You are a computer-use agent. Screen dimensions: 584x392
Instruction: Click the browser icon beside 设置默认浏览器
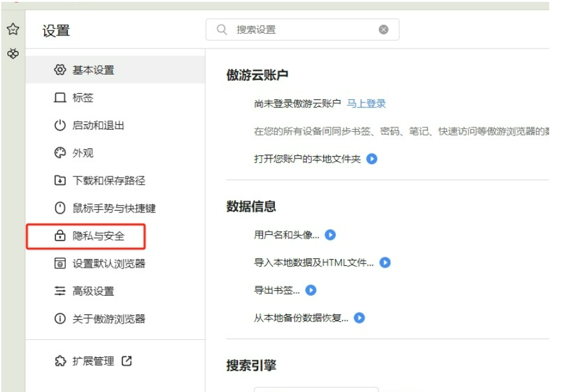(60, 263)
